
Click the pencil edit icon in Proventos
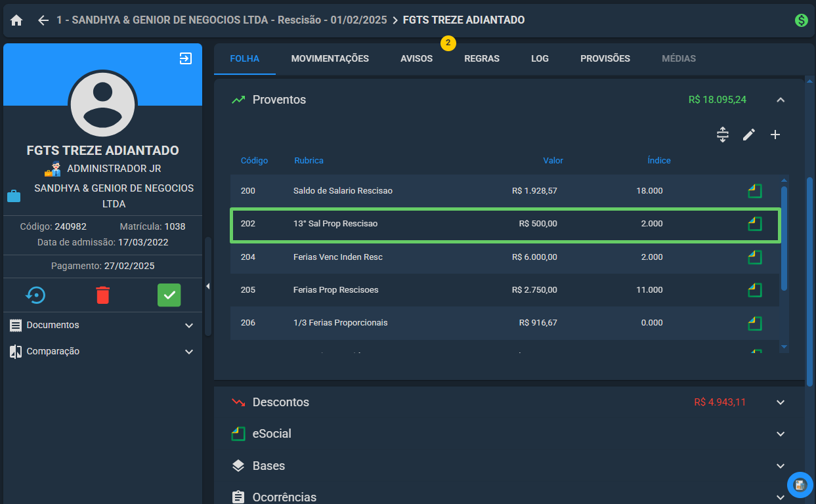pyautogui.click(x=749, y=135)
